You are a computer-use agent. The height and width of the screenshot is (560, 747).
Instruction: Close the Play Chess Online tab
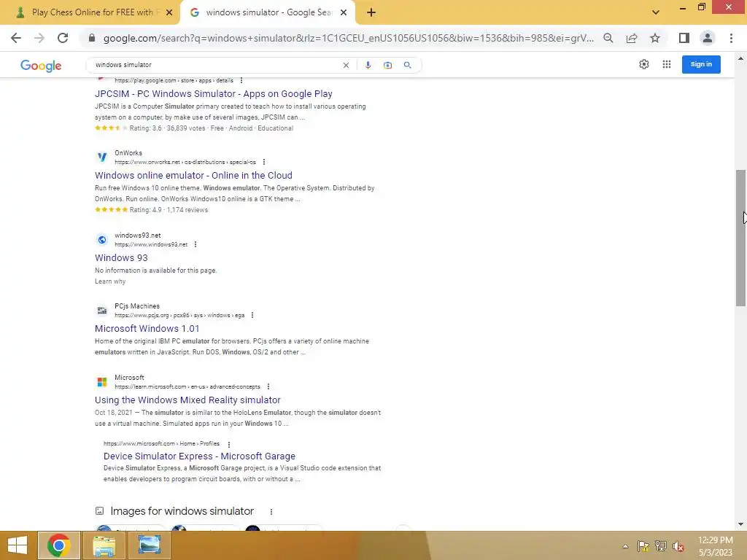(x=169, y=13)
